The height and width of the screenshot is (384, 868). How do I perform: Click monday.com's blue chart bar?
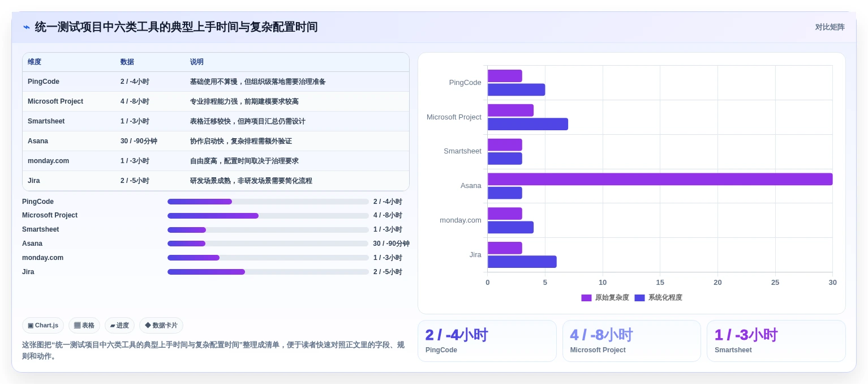point(510,227)
